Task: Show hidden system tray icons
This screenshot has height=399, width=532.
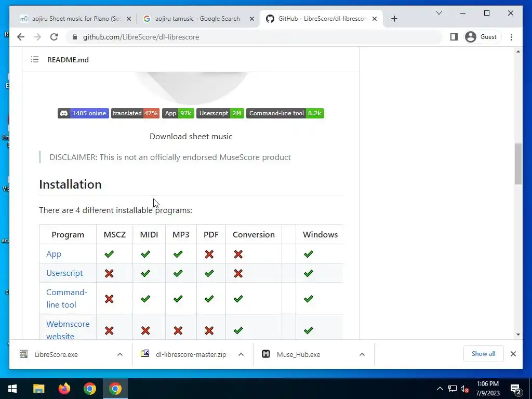Action: pos(440,389)
